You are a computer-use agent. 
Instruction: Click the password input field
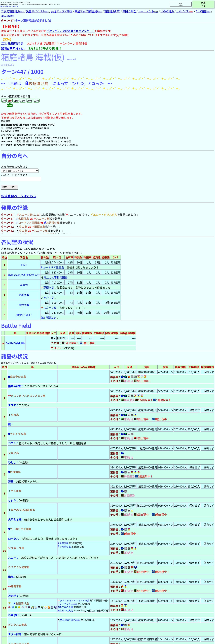pos(21,179)
